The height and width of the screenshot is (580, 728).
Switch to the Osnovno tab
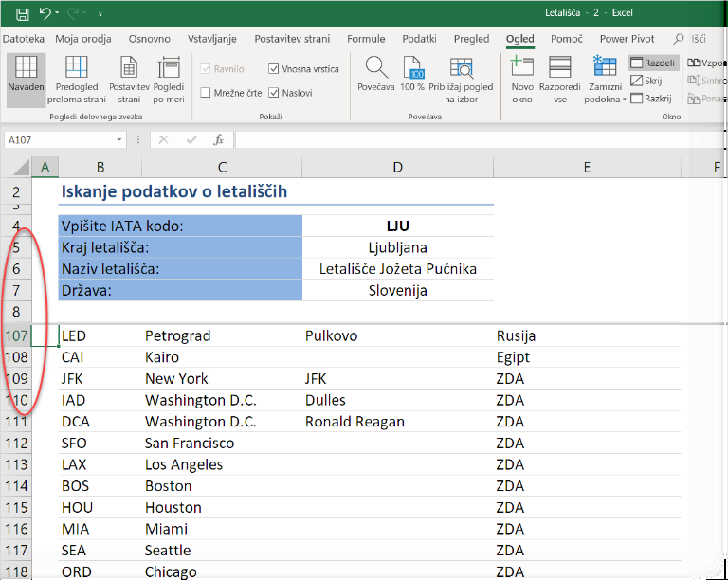coord(150,39)
